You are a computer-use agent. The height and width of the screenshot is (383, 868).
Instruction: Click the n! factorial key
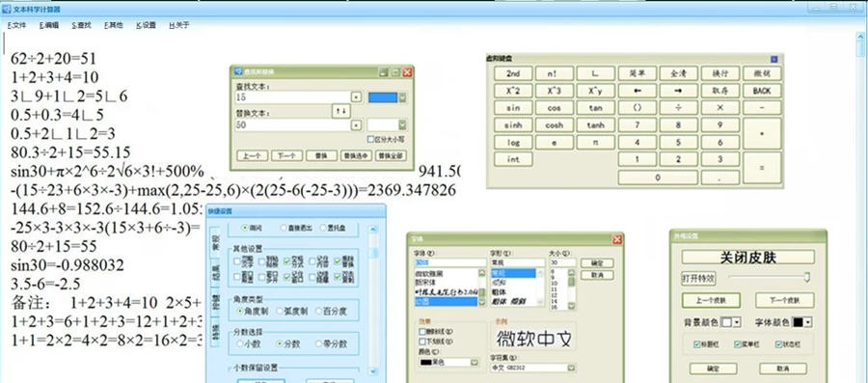tap(555, 73)
